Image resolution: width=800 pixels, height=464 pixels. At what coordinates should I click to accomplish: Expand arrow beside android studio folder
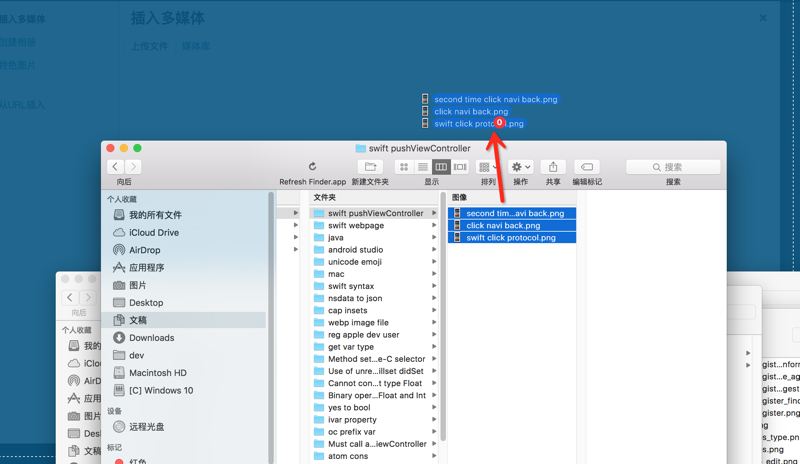coord(434,250)
